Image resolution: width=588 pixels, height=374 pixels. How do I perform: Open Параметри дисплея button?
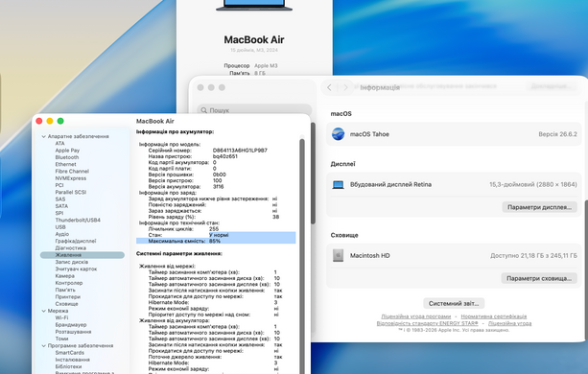(x=539, y=207)
